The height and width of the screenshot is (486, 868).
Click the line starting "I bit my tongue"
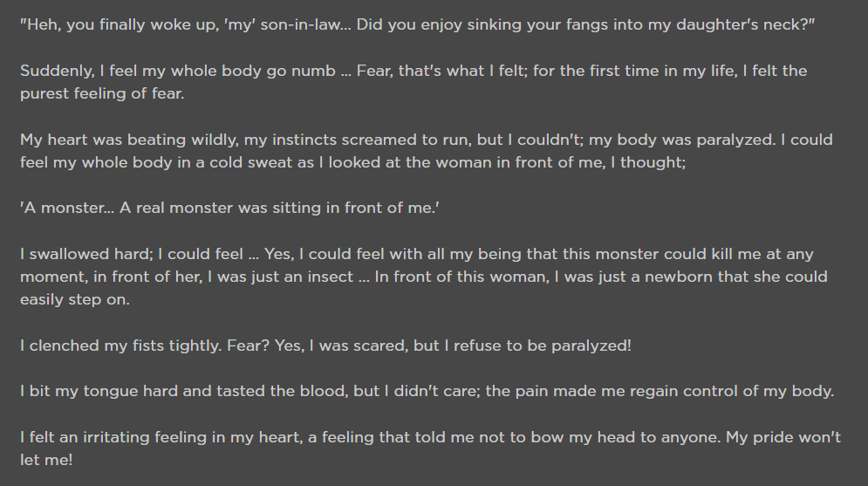click(427, 392)
